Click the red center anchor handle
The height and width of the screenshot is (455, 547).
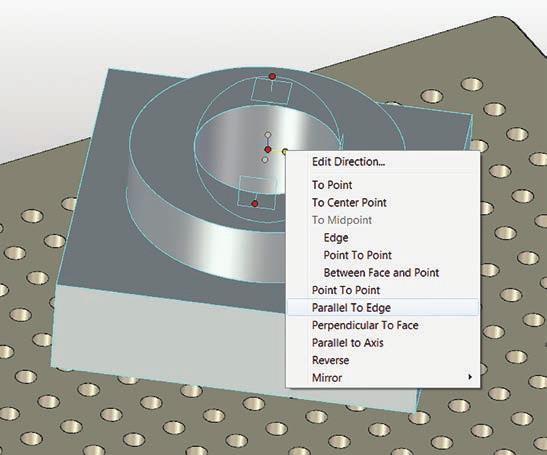click(x=268, y=149)
